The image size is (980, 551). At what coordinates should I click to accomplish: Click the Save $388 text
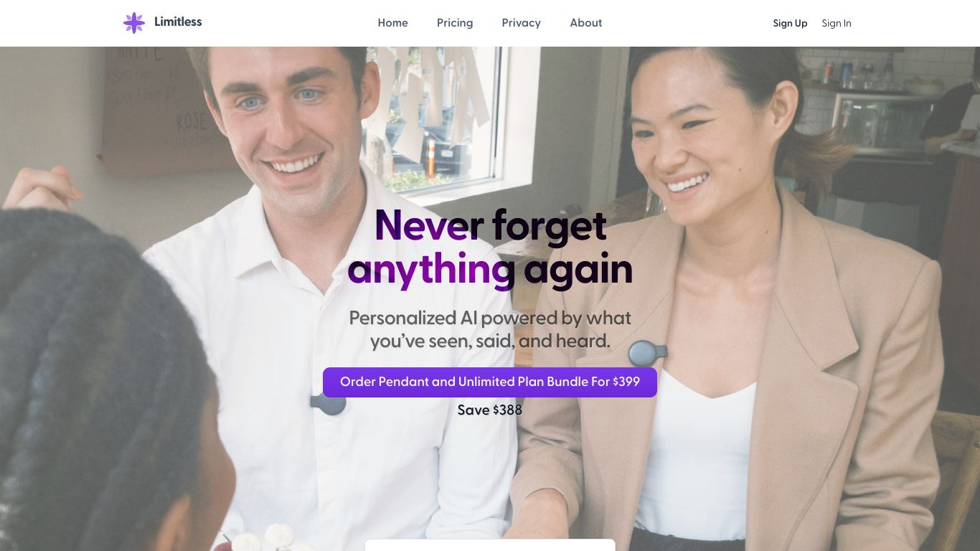point(490,410)
